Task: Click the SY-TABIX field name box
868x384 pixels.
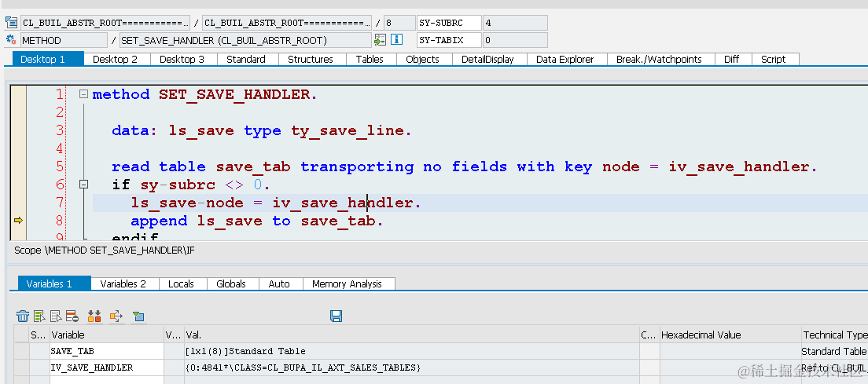Action: tap(449, 40)
